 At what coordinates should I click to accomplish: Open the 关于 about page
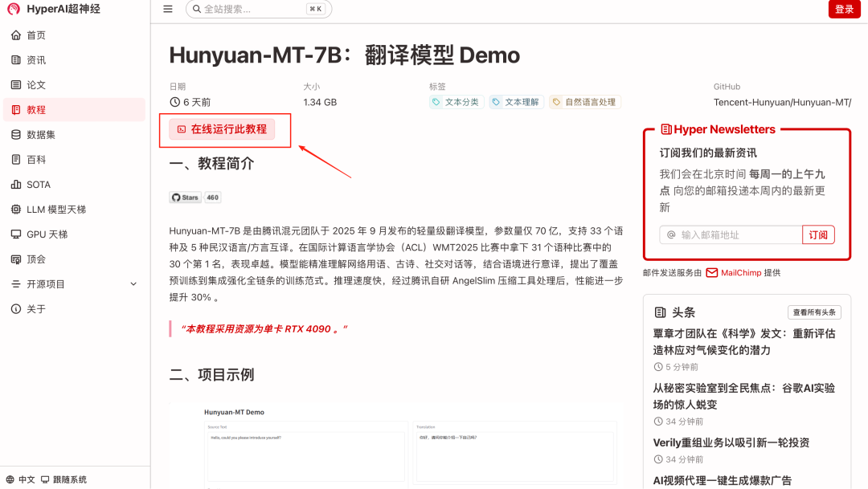point(36,309)
